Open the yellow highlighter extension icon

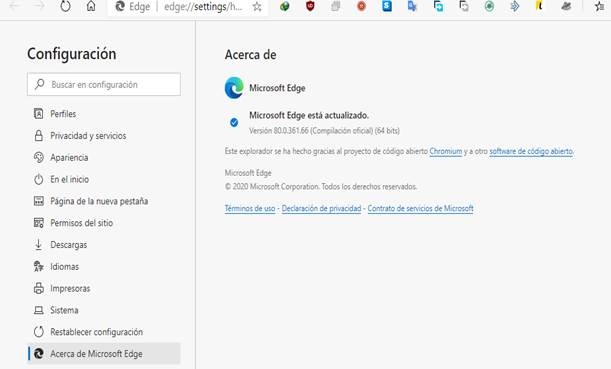click(539, 6)
